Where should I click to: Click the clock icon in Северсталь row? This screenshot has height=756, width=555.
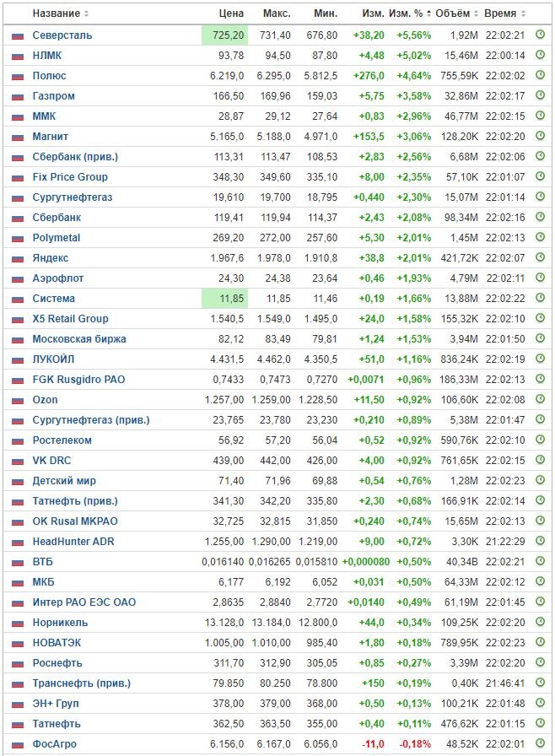pyautogui.click(x=540, y=35)
